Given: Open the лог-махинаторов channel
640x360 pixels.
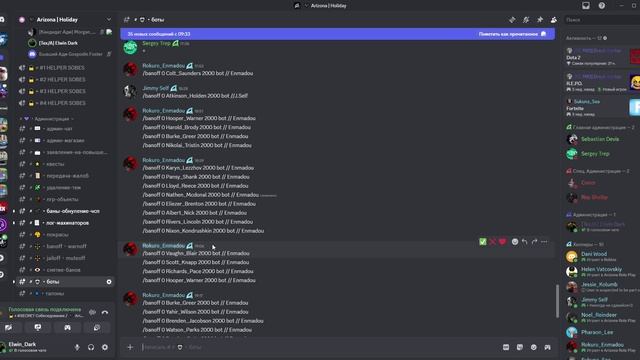Looking at the screenshot, I should pos(65,223).
